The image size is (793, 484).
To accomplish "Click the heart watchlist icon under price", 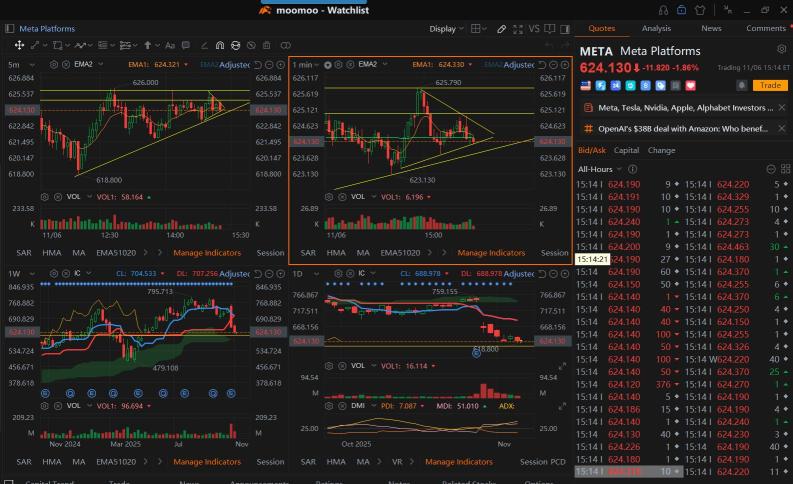I will coord(691,86).
